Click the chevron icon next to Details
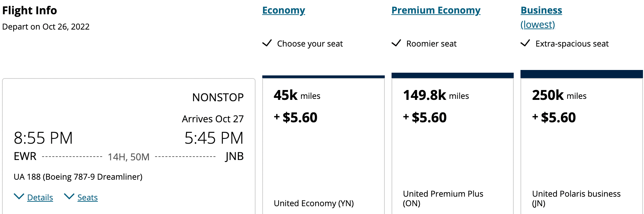Image resolution: width=644 pixels, height=214 pixels. 19,196
